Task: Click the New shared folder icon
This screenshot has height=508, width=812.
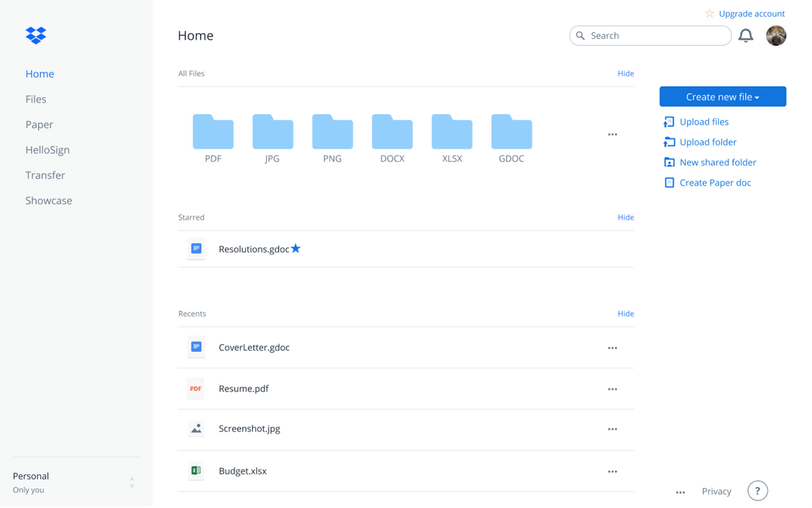Action: pos(669,162)
